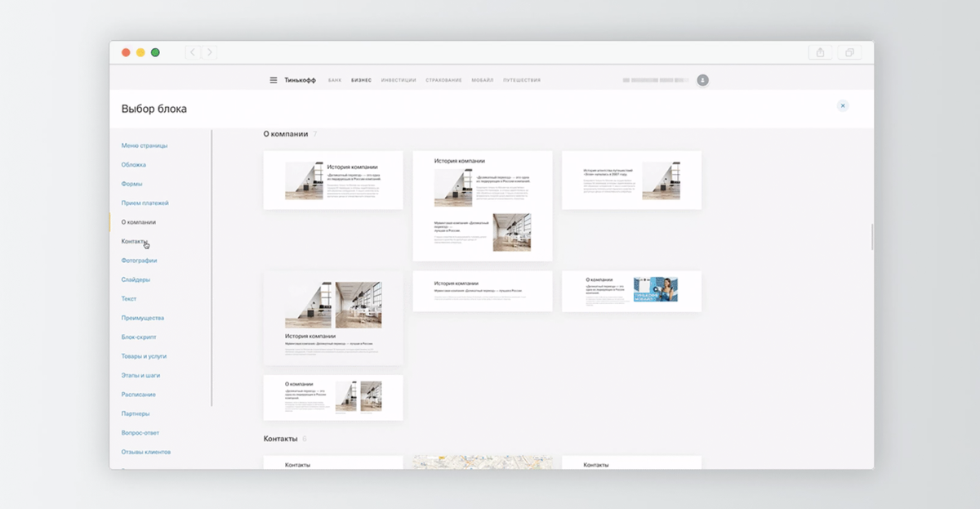Select Товары и услуги in sidebar
The image size is (980, 509).
pos(144,356)
